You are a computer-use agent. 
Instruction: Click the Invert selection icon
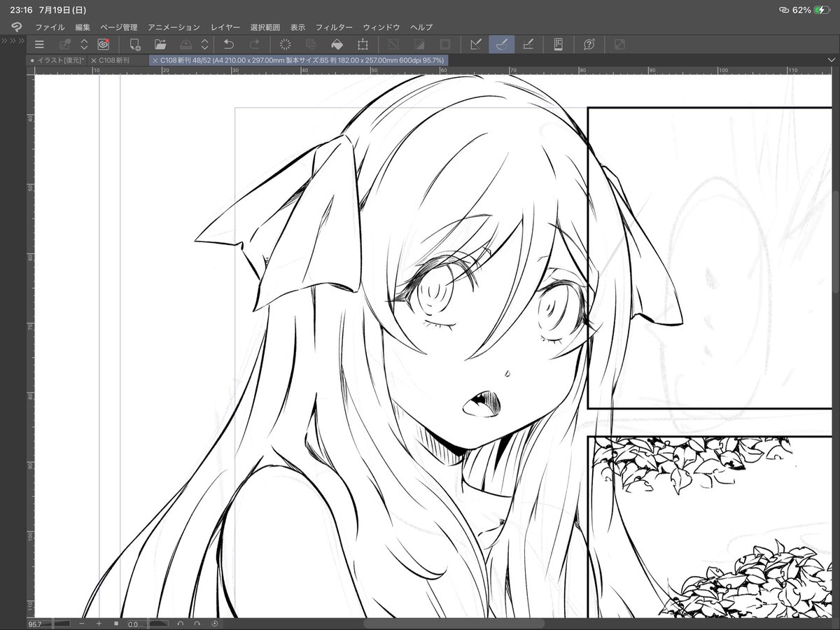click(419, 44)
